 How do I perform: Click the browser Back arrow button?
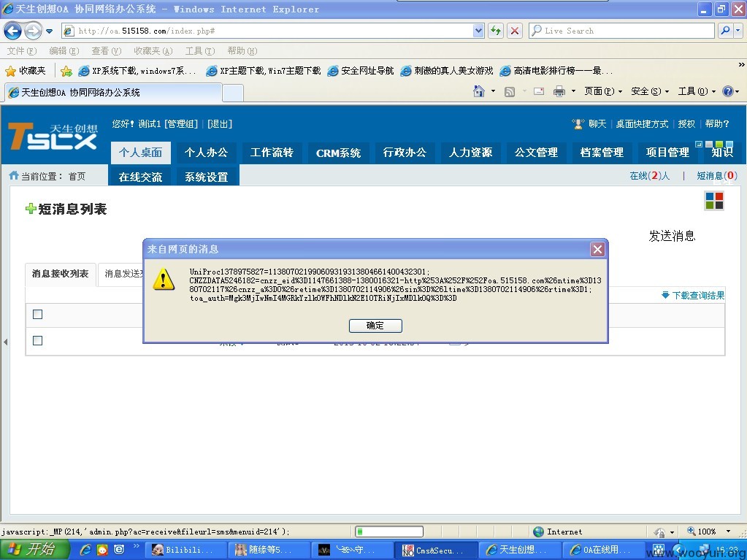(x=12, y=31)
